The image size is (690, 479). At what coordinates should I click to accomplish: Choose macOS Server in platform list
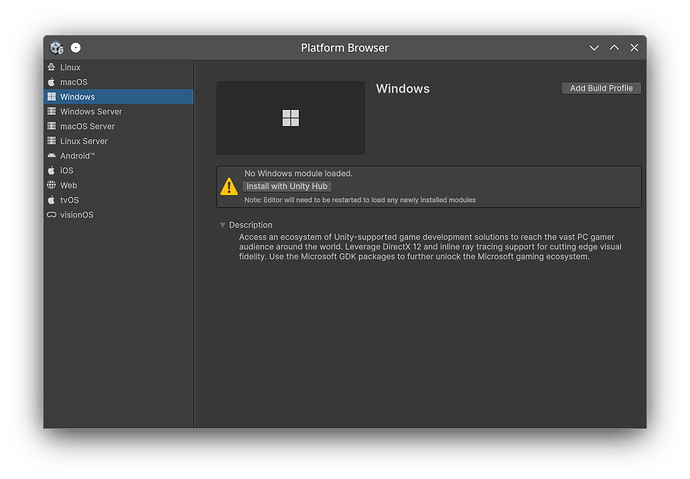[87, 126]
